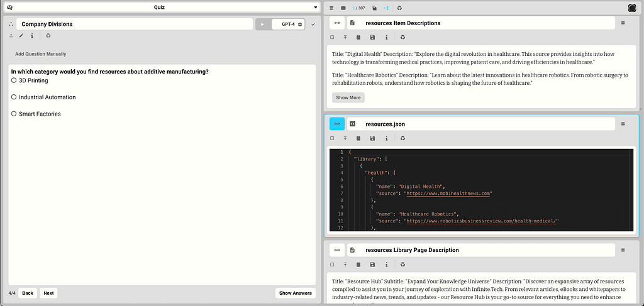Viewport: 644px width, 306px height.
Task: Open the roboticsbusinessreview.com link in code
Action: coord(482,221)
